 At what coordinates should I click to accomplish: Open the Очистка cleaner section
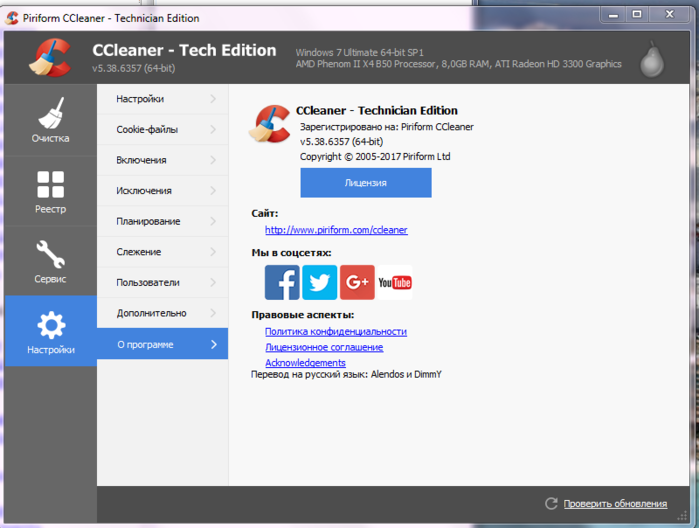(x=50, y=120)
